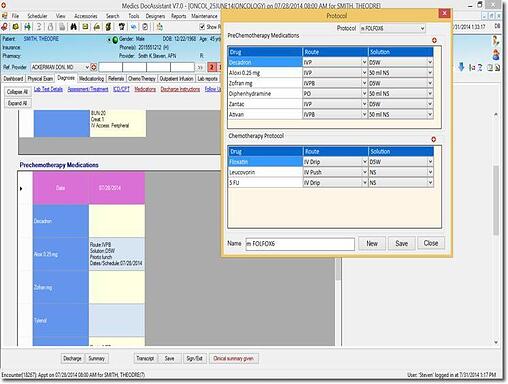Open the Solution dropdown for Leucovorin
The height and width of the screenshot is (384, 508).
point(401,172)
